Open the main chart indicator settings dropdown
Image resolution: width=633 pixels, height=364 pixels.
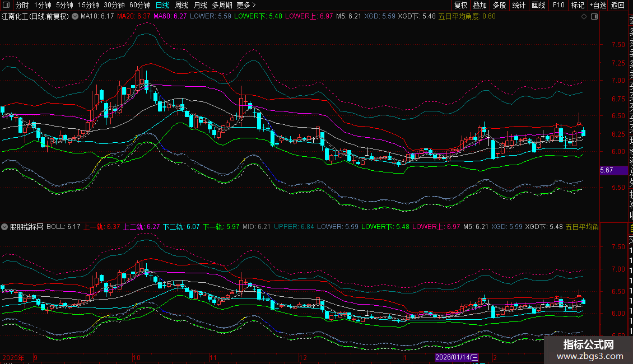click(75, 17)
